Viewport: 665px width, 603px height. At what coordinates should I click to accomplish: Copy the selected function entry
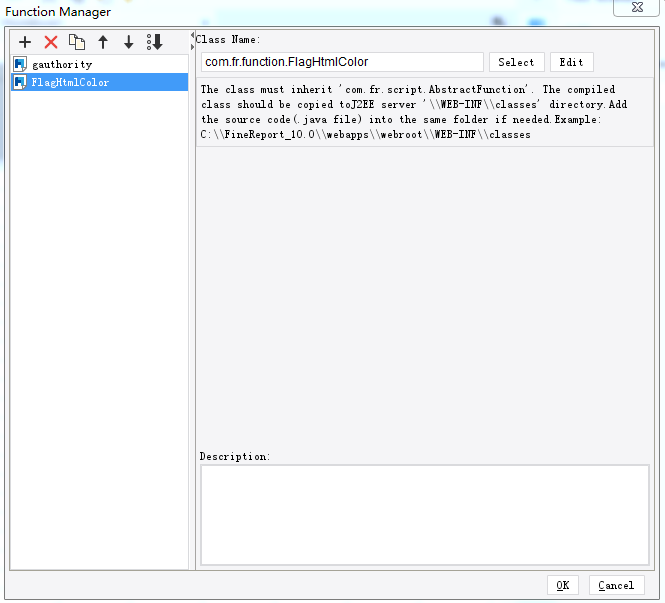[77, 42]
